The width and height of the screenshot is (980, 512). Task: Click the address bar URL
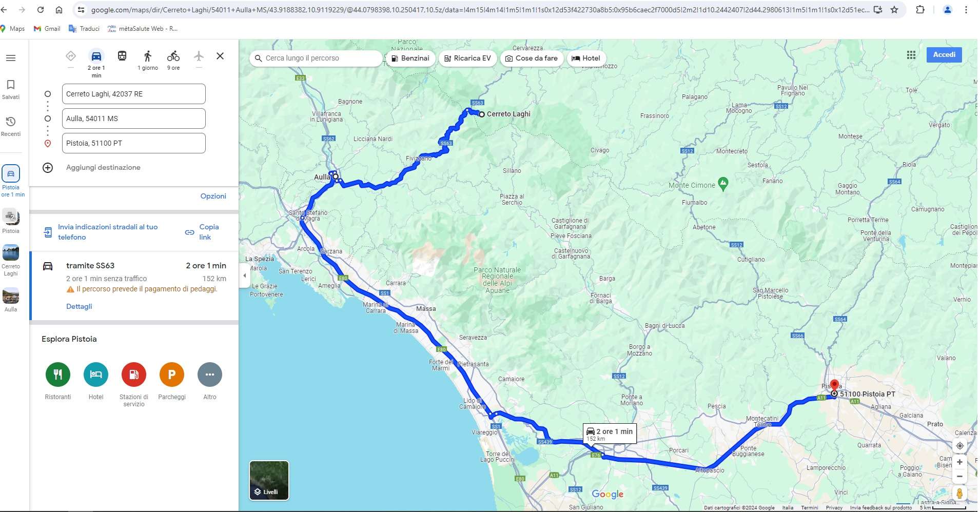tap(480, 10)
